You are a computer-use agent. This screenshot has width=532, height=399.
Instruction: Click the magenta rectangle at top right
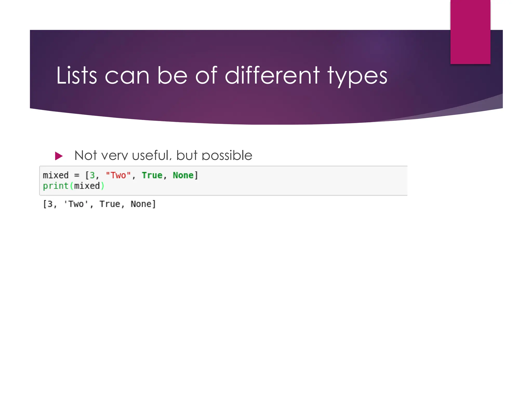click(470, 32)
